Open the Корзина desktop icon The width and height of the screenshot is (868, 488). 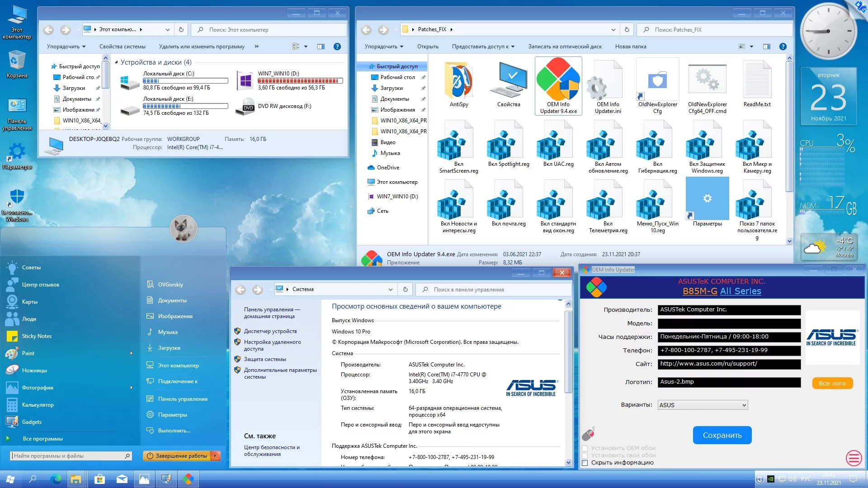pos(17,61)
